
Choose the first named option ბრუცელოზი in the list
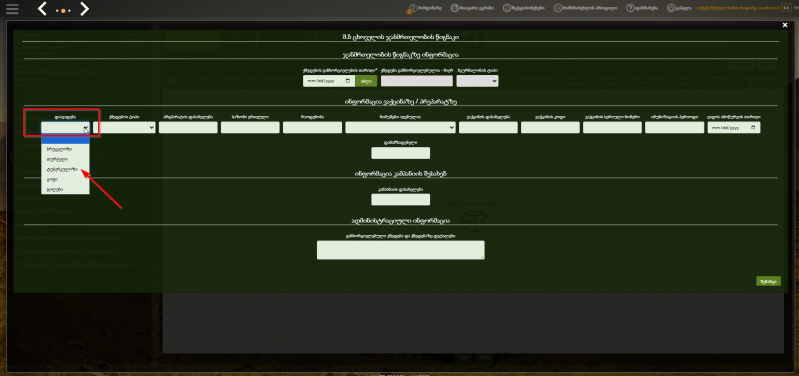point(65,150)
